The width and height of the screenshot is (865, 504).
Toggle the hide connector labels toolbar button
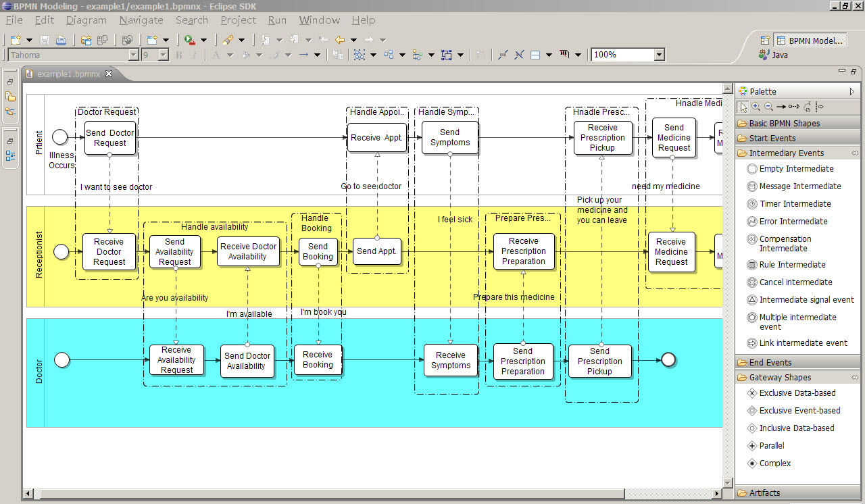click(x=519, y=55)
